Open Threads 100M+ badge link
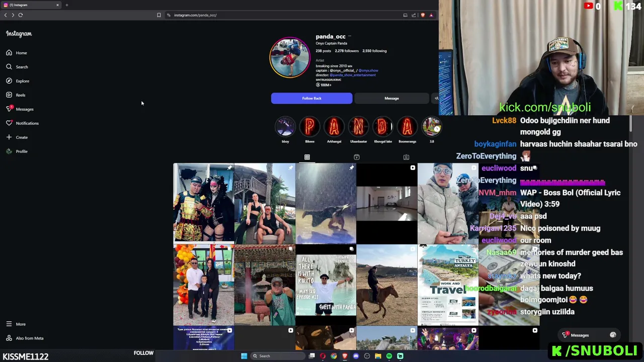The width and height of the screenshot is (644, 362). [x=324, y=85]
